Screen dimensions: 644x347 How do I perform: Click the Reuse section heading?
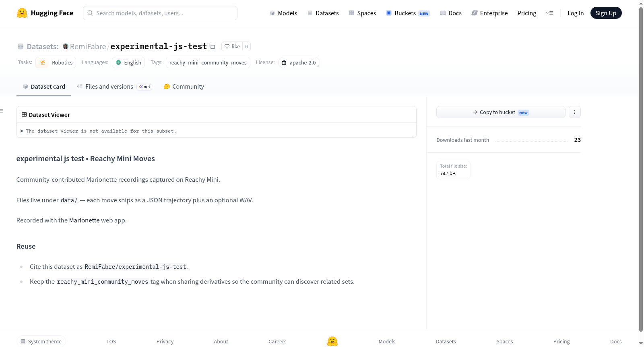click(26, 246)
